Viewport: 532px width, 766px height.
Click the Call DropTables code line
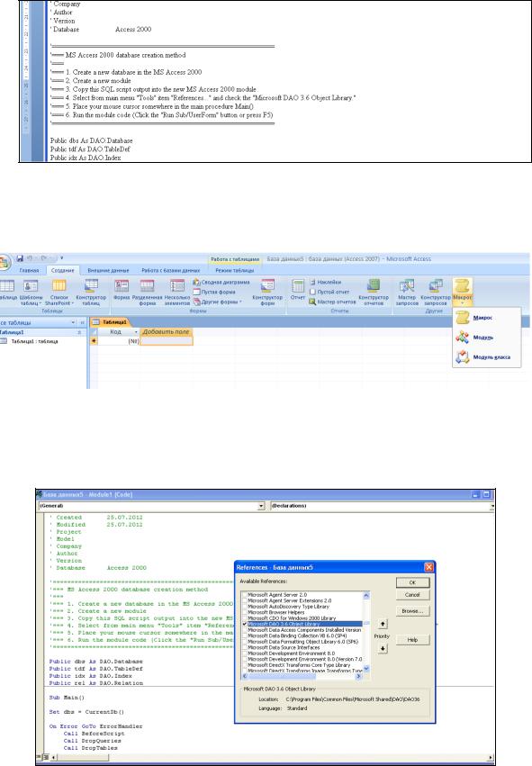(90, 748)
